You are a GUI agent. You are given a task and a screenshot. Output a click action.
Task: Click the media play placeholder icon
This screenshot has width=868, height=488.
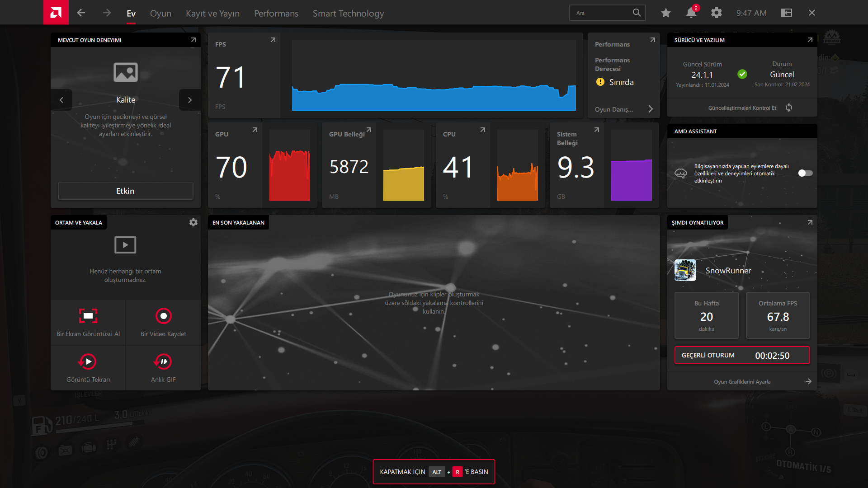coord(125,245)
